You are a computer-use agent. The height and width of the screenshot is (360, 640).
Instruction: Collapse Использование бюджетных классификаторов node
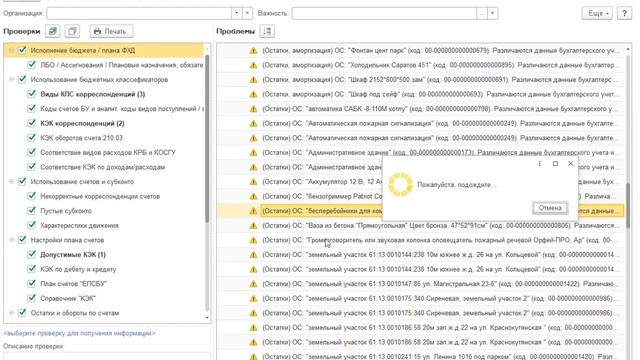coord(12,79)
